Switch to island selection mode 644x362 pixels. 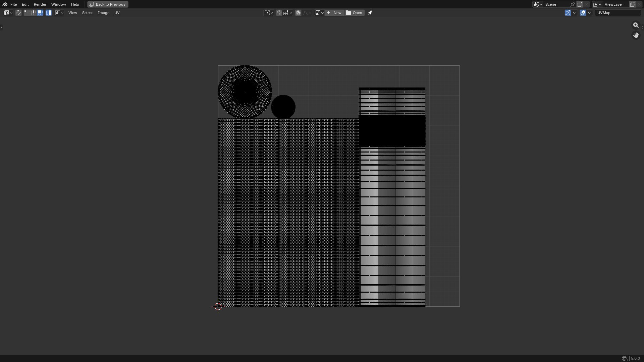coord(49,13)
